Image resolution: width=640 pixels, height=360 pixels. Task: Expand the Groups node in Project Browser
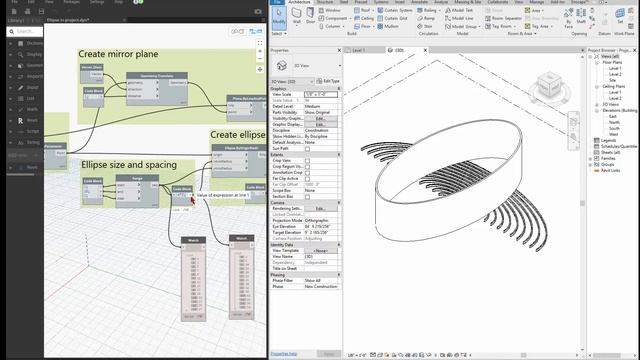coord(591,164)
